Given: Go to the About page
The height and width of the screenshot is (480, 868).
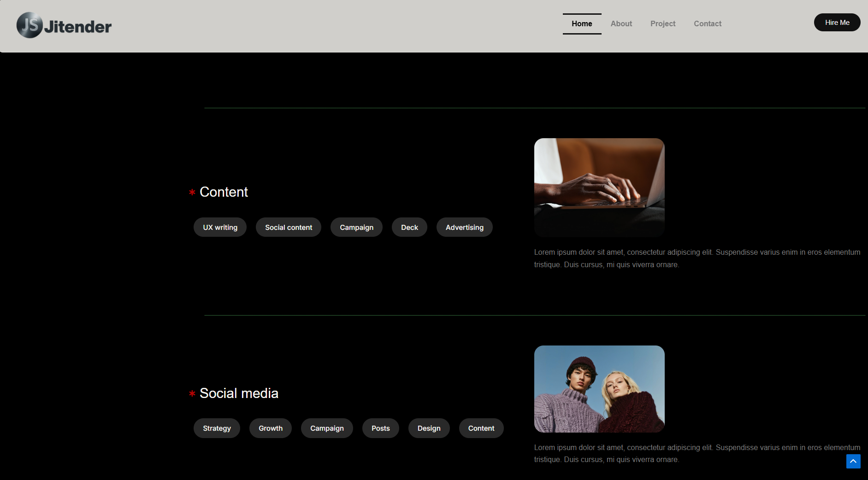Looking at the screenshot, I should point(621,23).
